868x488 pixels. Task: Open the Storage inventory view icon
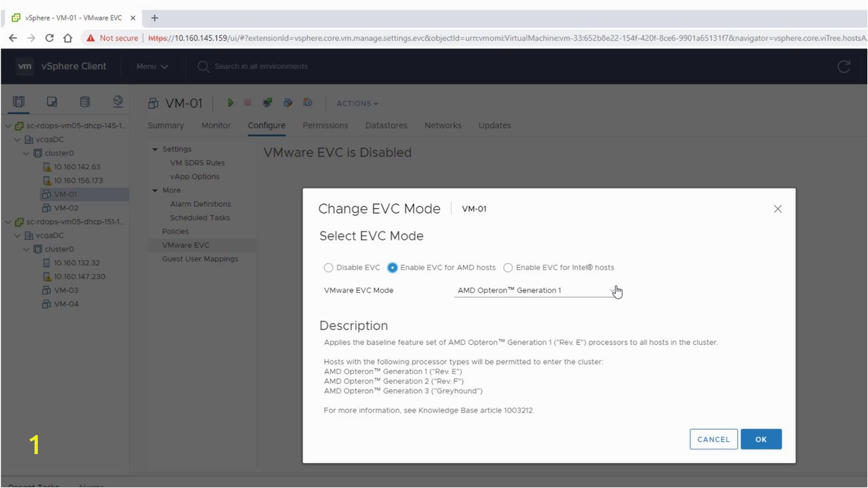point(85,102)
